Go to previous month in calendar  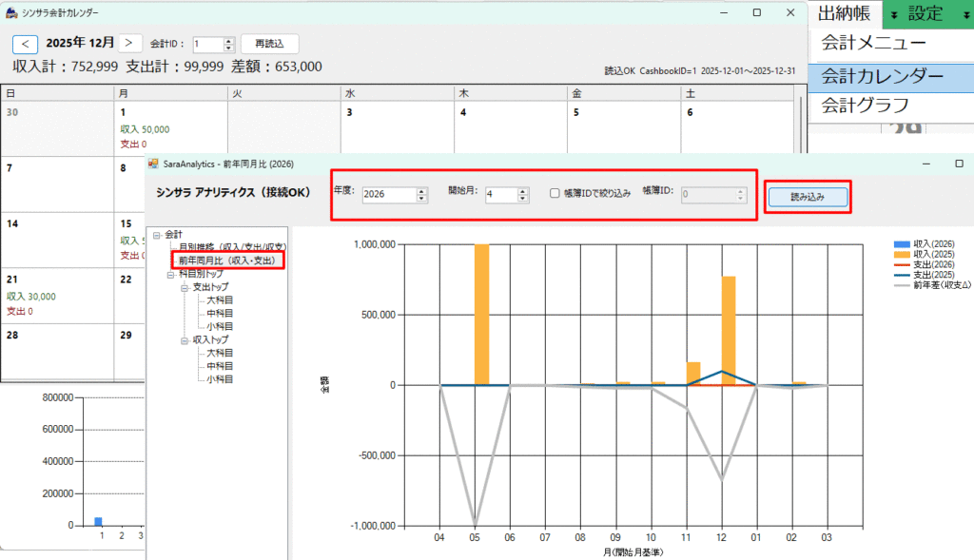pyautogui.click(x=26, y=44)
